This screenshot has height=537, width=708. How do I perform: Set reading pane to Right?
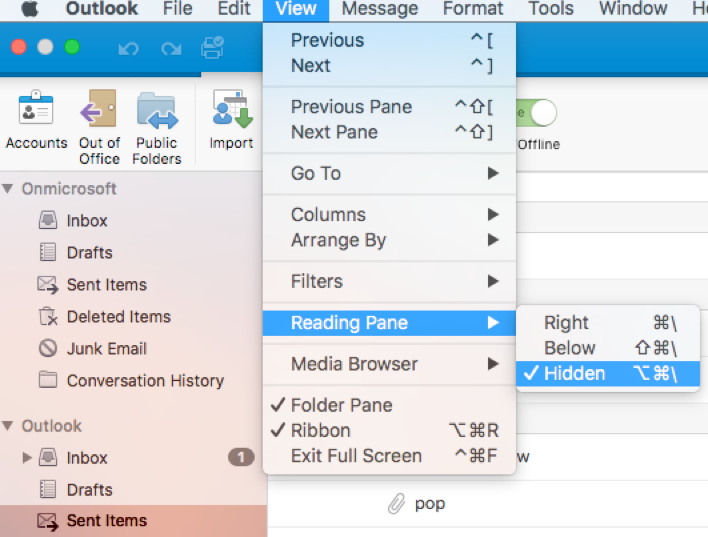click(608, 323)
